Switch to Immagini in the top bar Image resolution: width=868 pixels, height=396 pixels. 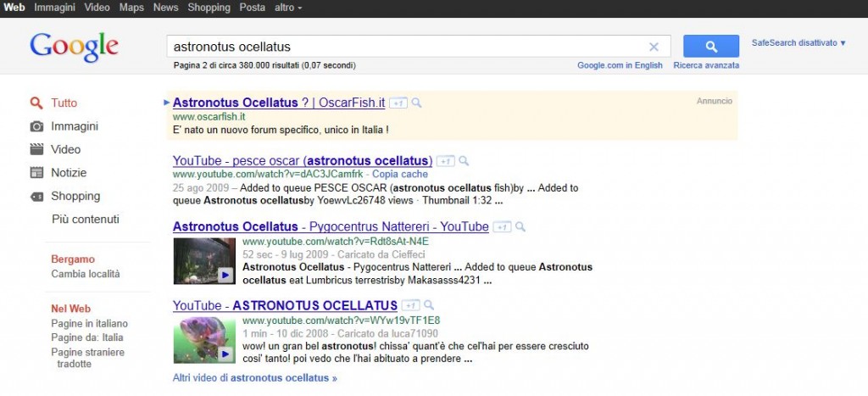(x=55, y=8)
